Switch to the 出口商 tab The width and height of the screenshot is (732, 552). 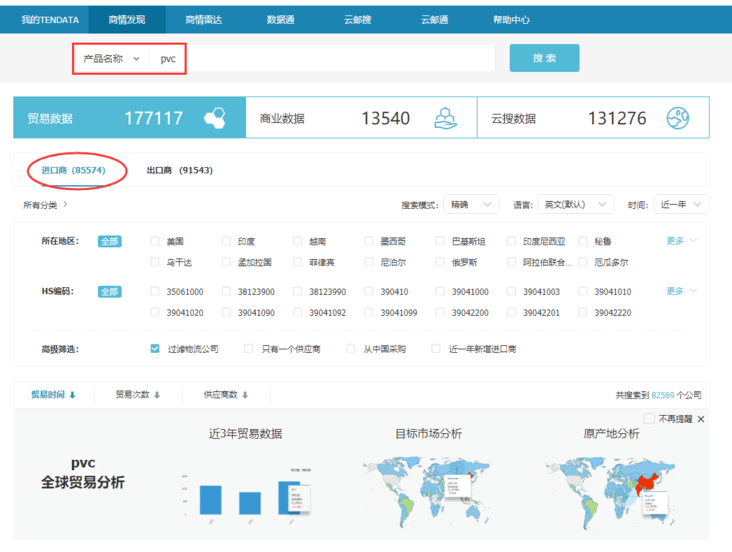[179, 170]
